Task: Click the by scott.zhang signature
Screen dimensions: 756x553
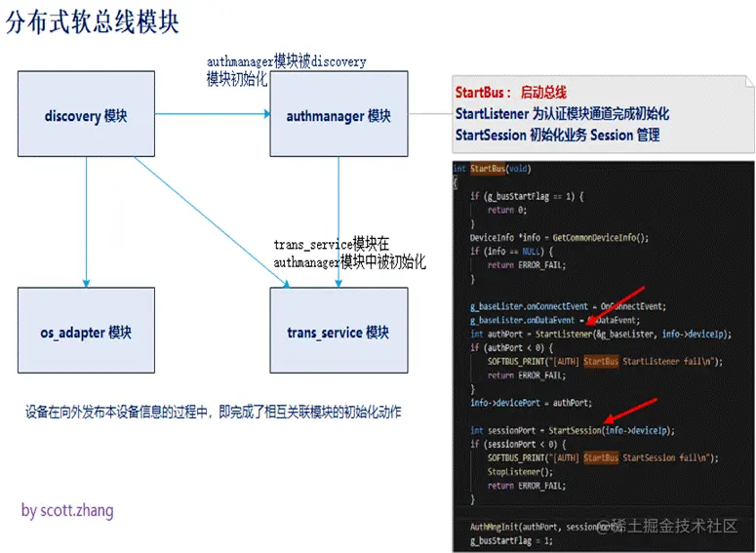Action: [x=67, y=510]
